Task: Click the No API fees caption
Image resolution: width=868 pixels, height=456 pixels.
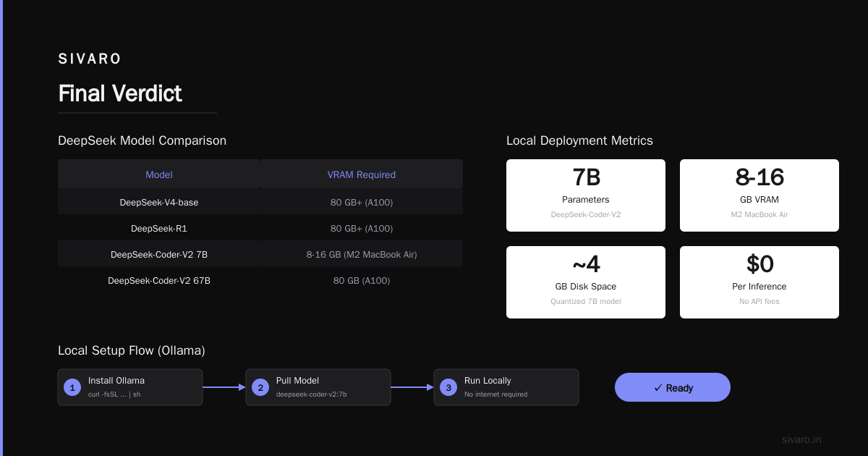Action: 759,301
